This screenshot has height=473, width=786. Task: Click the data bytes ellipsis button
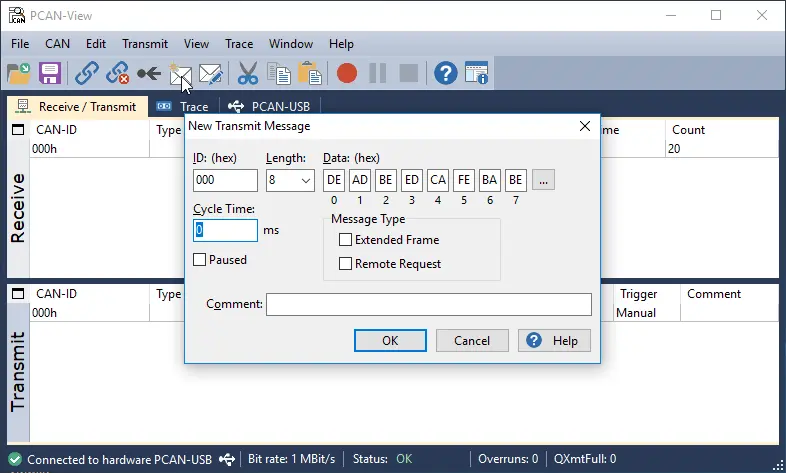543,180
